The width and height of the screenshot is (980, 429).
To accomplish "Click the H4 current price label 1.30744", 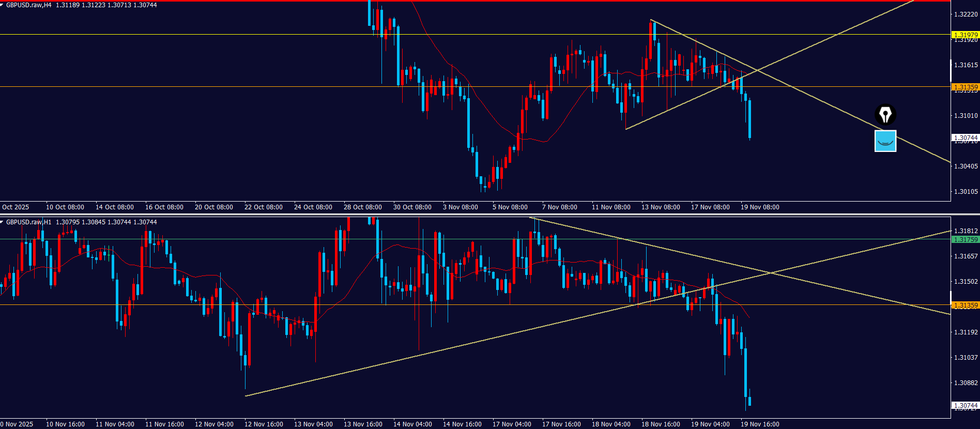I will click(x=965, y=137).
